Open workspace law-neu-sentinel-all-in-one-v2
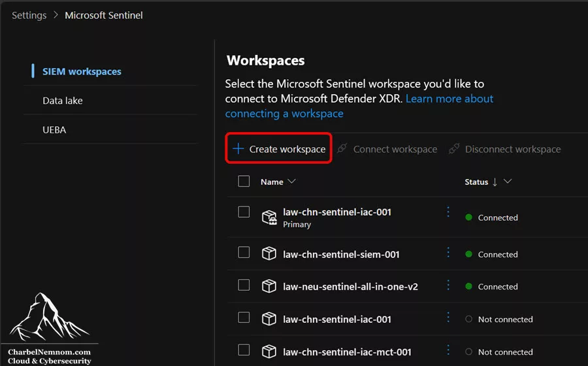Screen dimensions: 588x366 click(350, 286)
